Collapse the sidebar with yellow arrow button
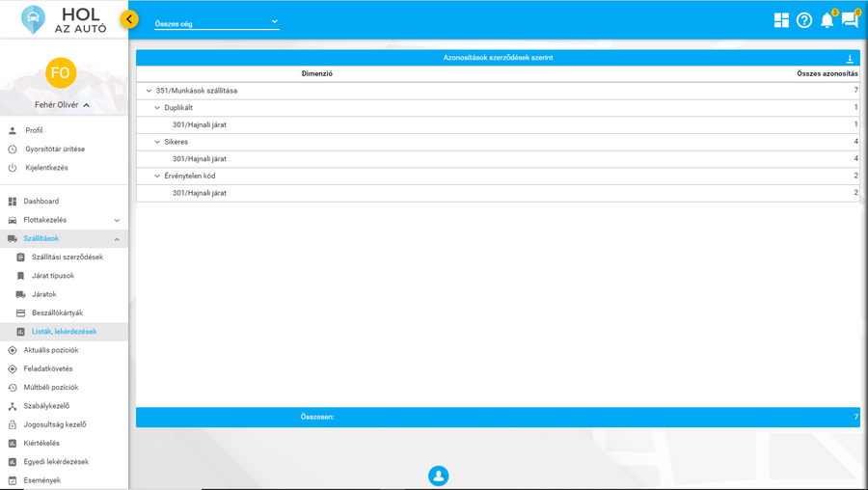 pyautogui.click(x=129, y=19)
